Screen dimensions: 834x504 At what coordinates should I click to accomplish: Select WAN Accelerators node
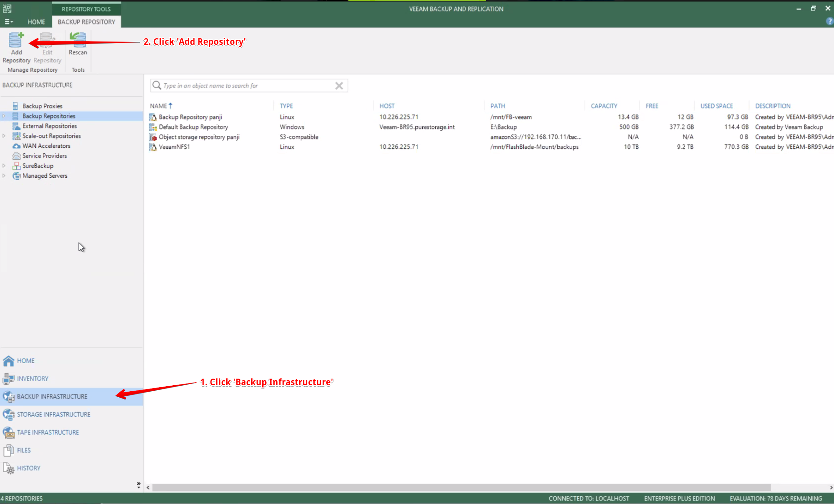(46, 146)
